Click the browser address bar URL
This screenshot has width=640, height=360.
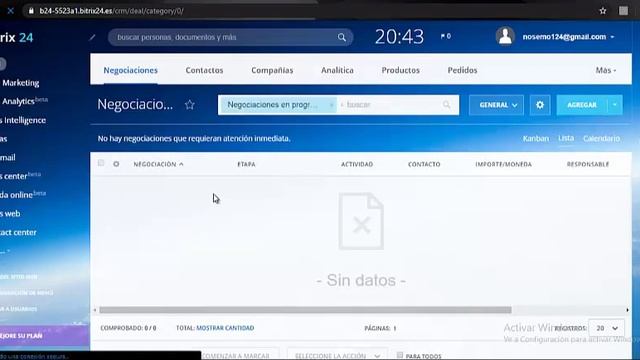[111, 11]
